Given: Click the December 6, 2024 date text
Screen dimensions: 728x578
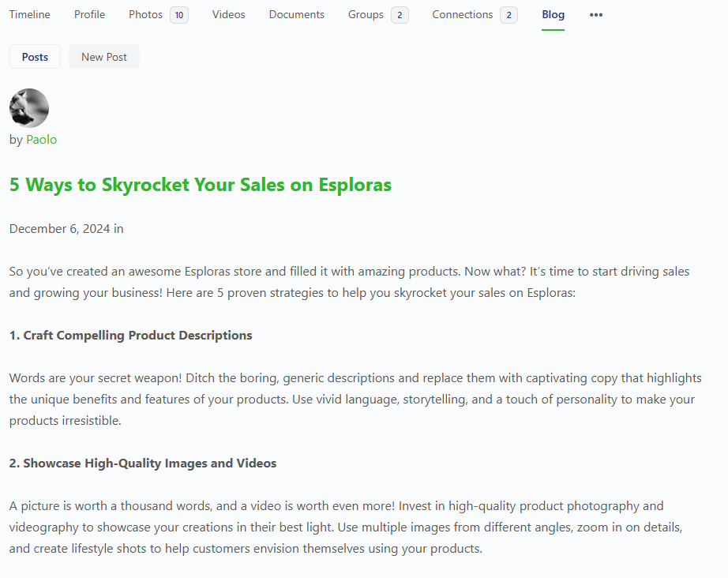Looking at the screenshot, I should tap(59, 229).
